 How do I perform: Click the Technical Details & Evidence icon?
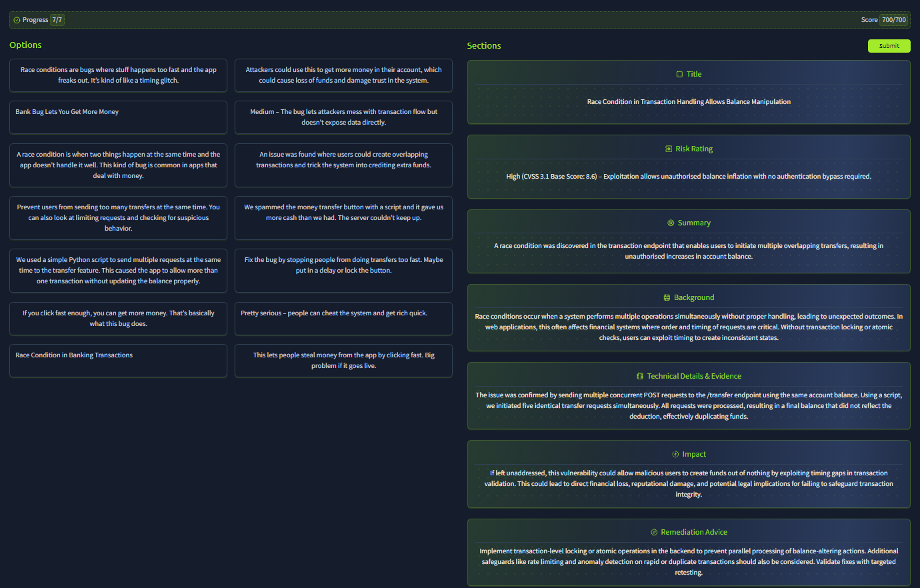(x=640, y=377)
